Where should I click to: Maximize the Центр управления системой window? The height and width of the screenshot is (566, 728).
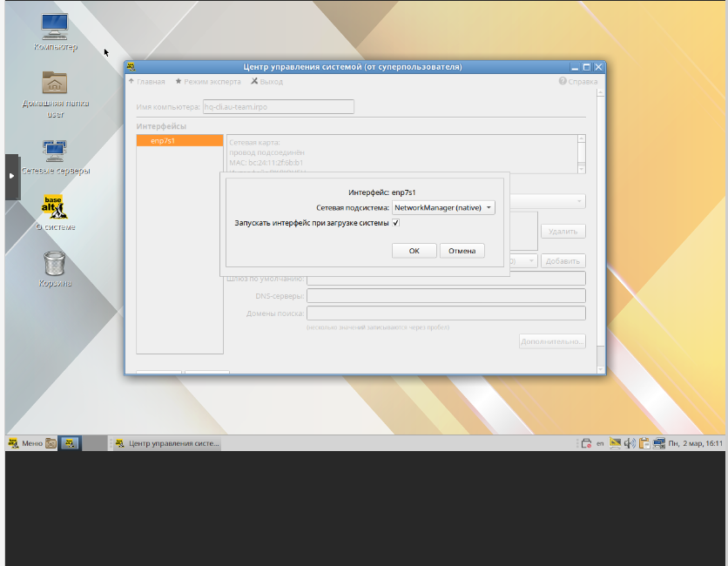[x=586, y=67]
